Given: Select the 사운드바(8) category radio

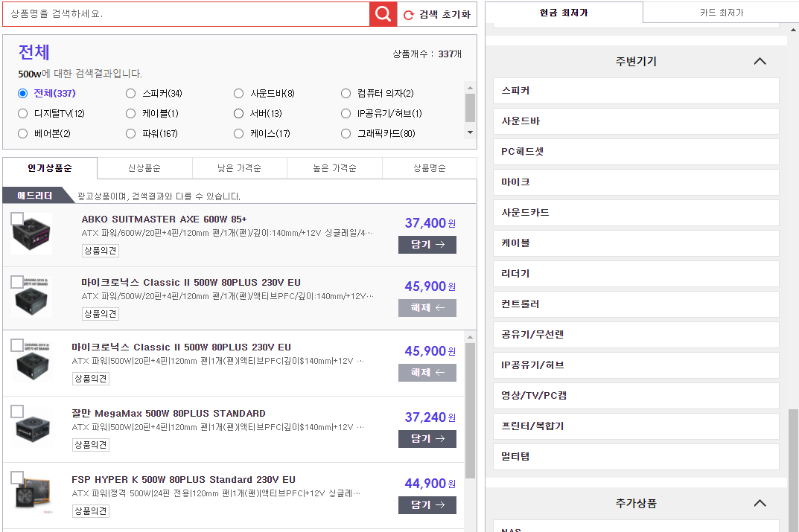Looking at the screenshot, I should click(x=238, y=93).
